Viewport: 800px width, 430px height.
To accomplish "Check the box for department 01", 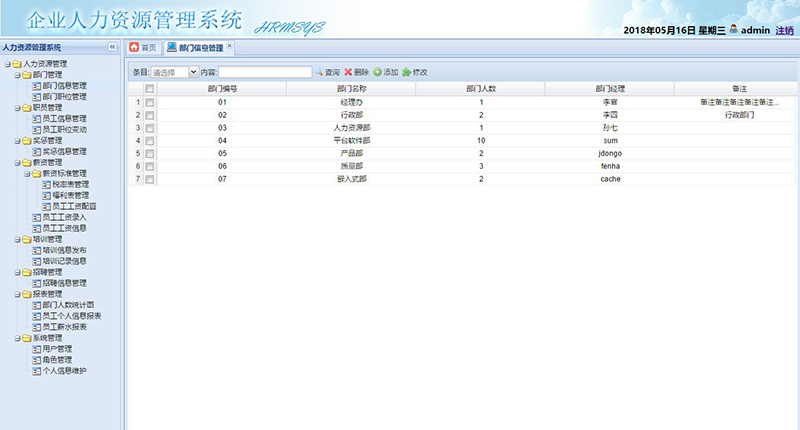I will [149, 103].
